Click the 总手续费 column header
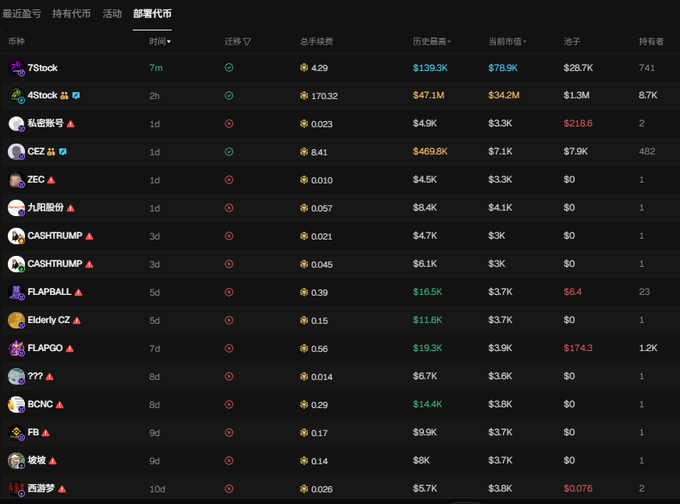Screen dimensions: 680x504 click(317, 42)
